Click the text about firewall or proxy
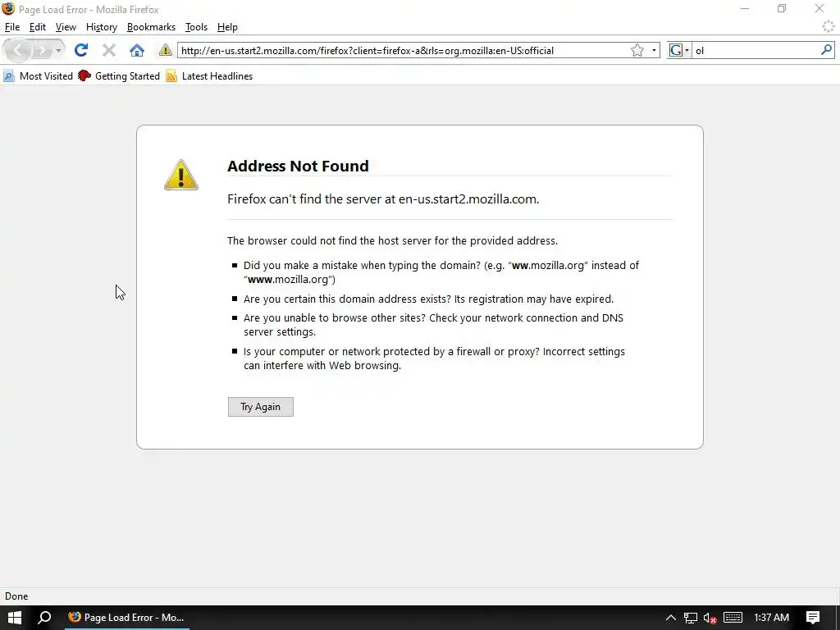Screen dimensions: 840x630 click(434, 358)
